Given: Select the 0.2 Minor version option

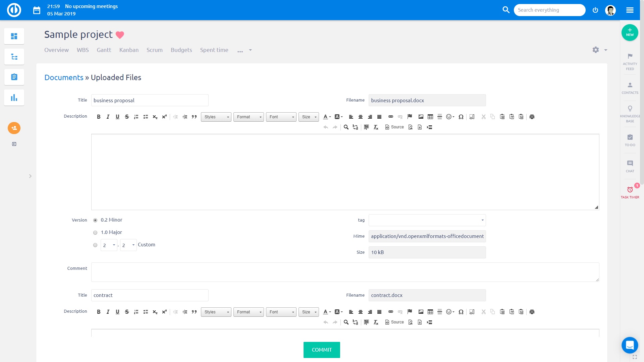Looking at the screenshot, I should (95, 220).
